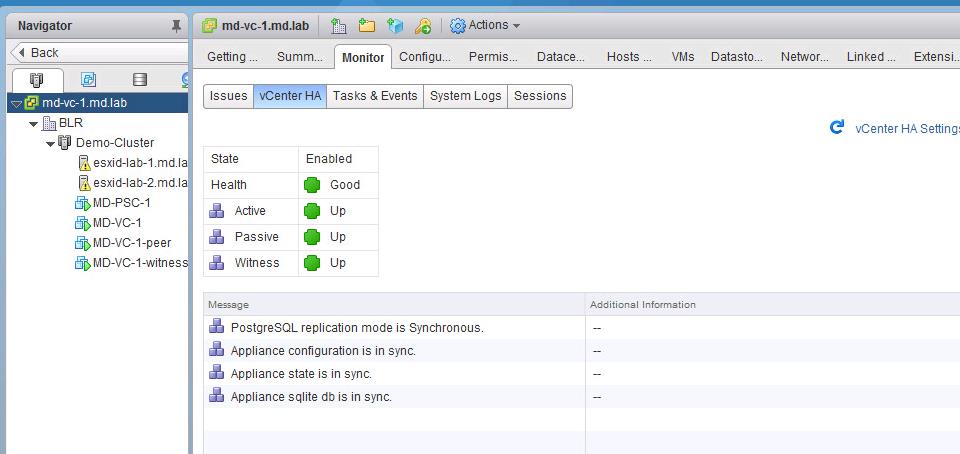Click the green status icon for Witness
This screenshot has width=960, height=454.
coord(312,263)
